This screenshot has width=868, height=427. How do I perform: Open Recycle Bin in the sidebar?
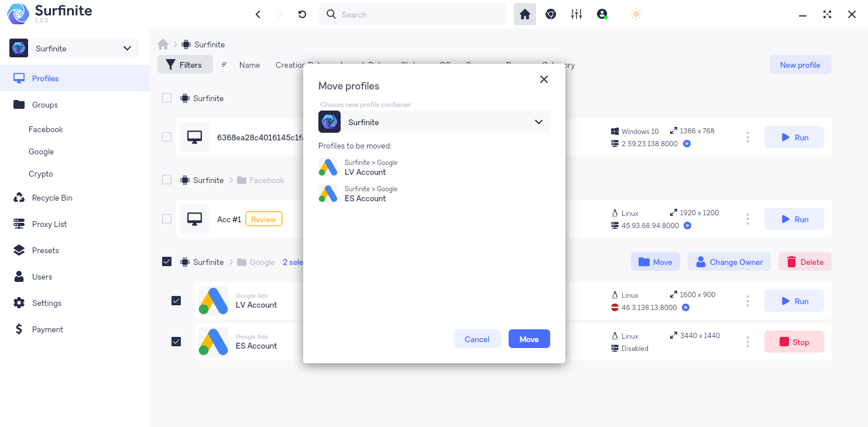pyautogui.click(x=75, y=198)
